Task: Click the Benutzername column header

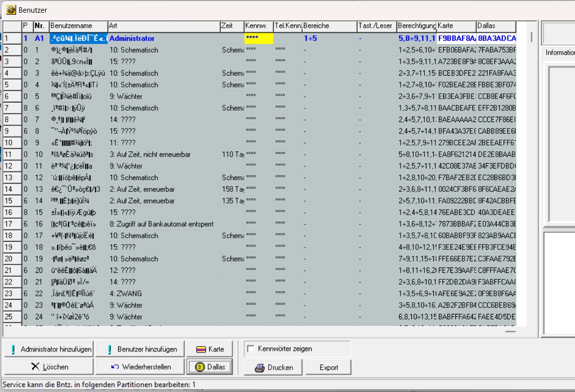Action: 78,26
